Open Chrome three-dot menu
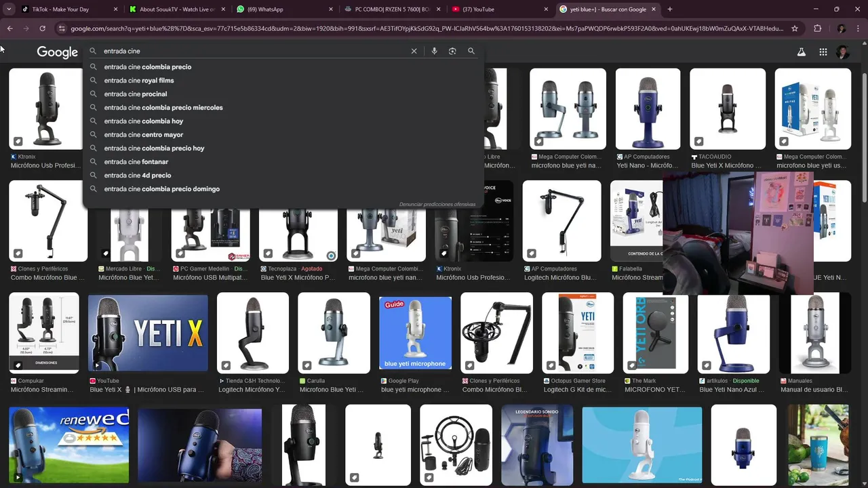The height and width of the screenshot is (488, 868). point(858,28)
